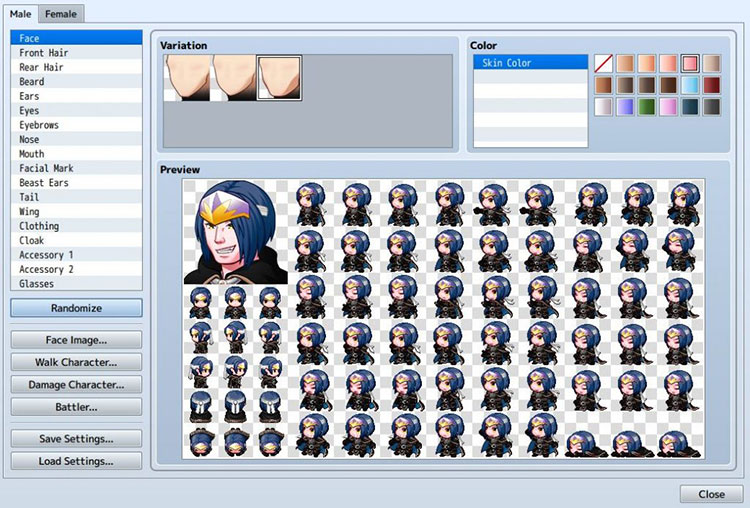Pick the lavender purple color swatch
Image resolution: width=750 pixels, height=508 pixels.
625,107
